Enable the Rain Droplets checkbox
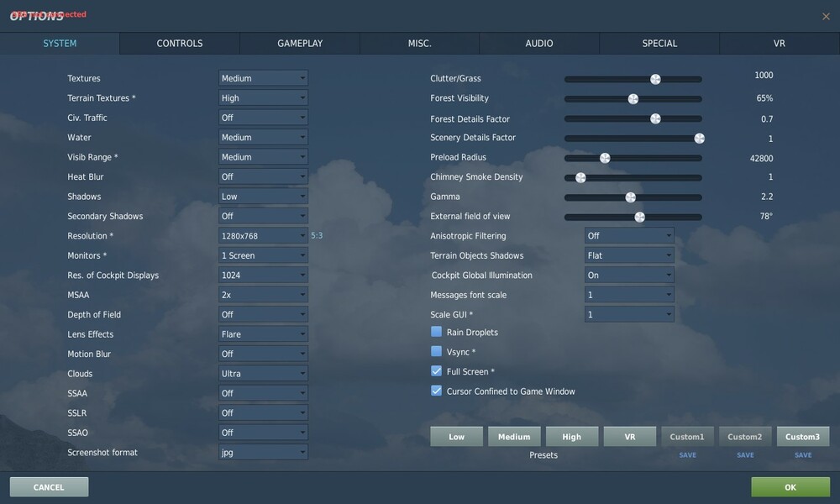Image resolution: width=840 pixels, height=504 pixels. click(x=436, y=332)
